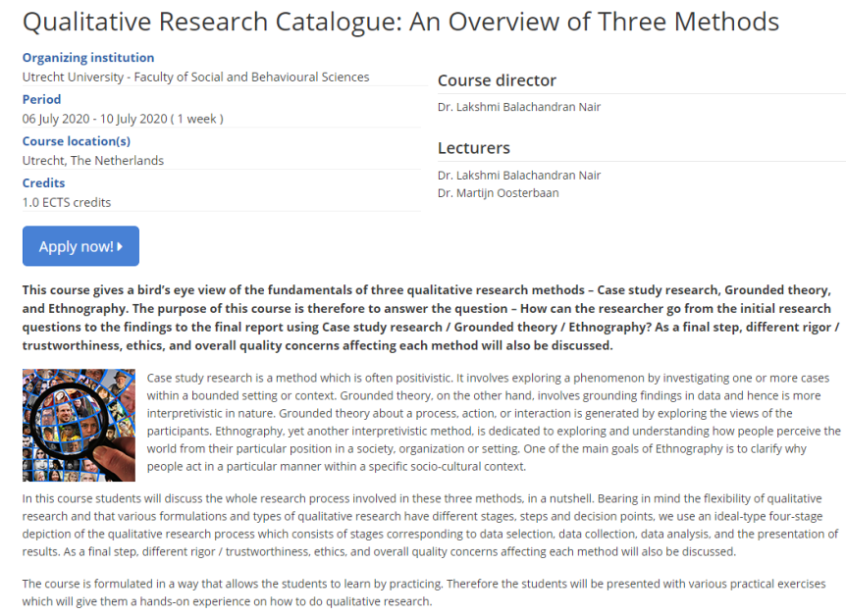This screenshot has height=616, width=846.
Task: Click the Credits label
Action: pyautogui.click(x=44, y=182)
